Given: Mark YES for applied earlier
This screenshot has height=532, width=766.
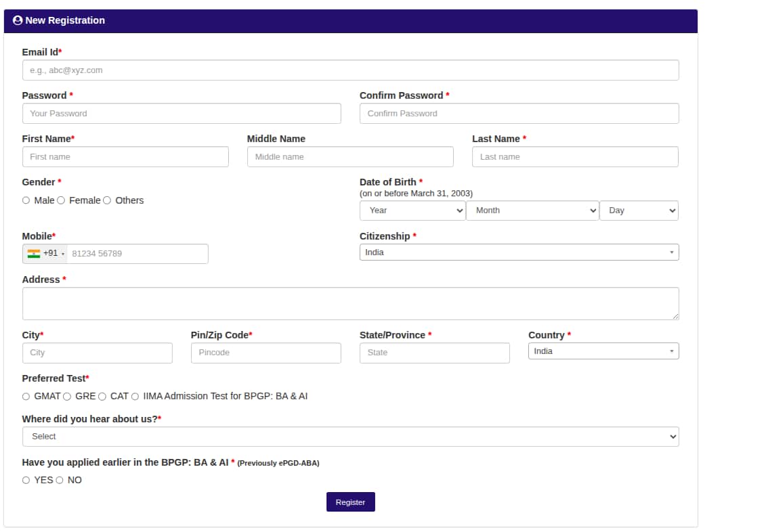Looking at the screenshot, I should [x=26, y=481].
